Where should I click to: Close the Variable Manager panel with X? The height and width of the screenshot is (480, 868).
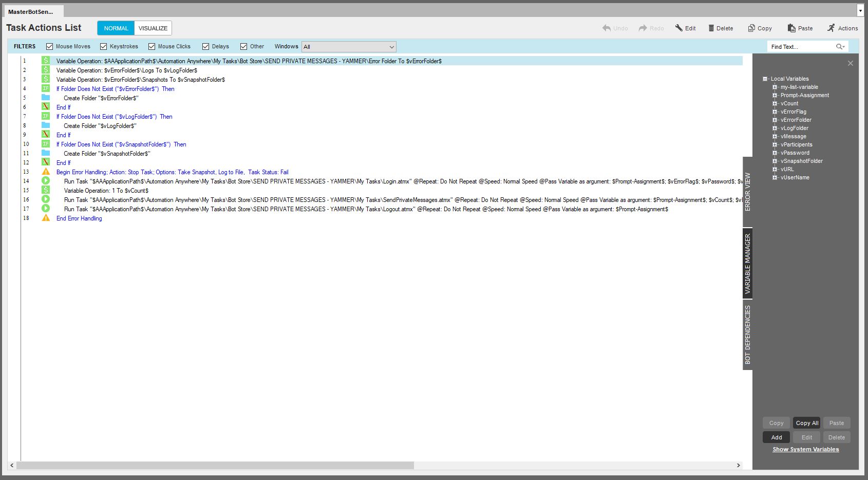click(851, 63)
